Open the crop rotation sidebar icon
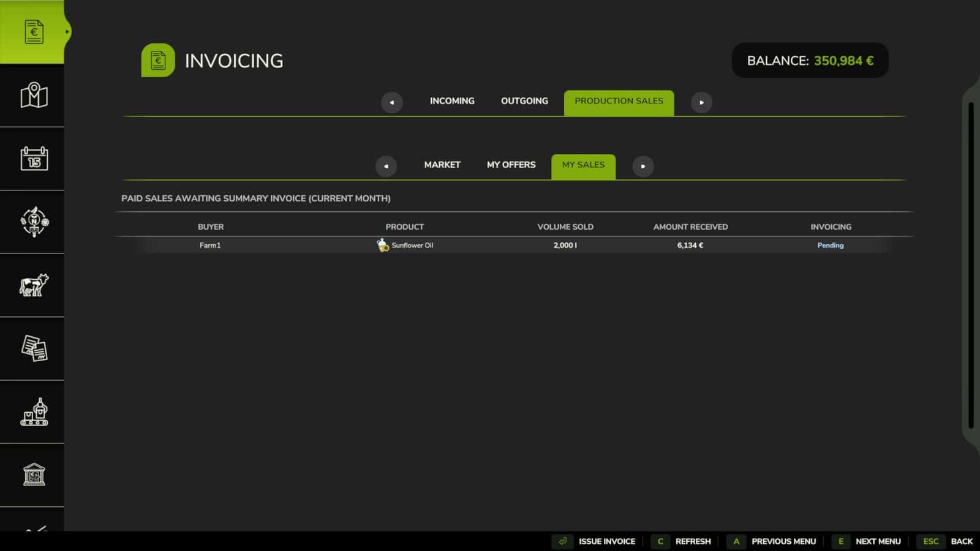980x551 pixels. [x=34, y=222]
